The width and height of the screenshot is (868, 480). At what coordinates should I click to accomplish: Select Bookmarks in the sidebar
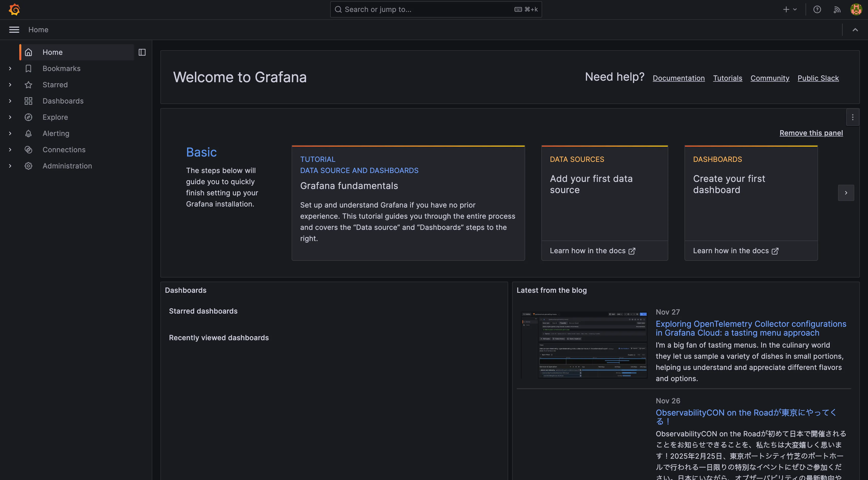(x=61, y=68)
